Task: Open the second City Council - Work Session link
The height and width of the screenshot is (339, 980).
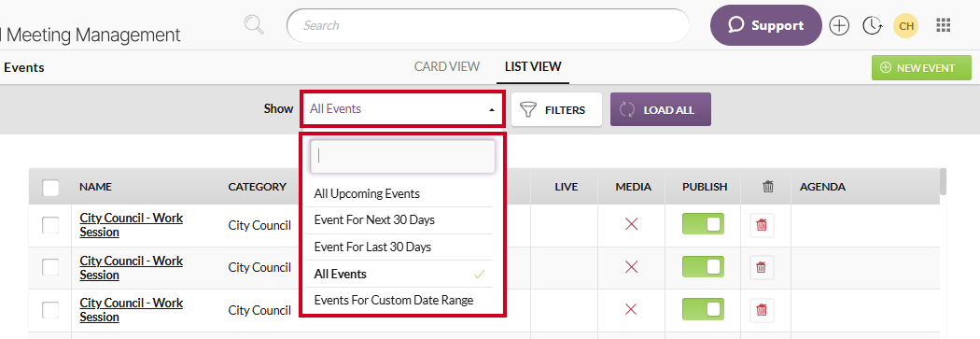Action: [x=132, y=267]
